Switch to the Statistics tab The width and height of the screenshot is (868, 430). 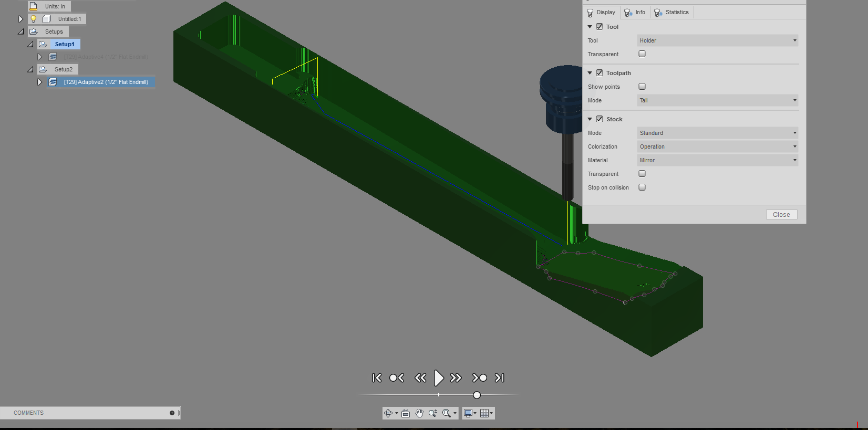pyautogui.click(x=671, y=12)
